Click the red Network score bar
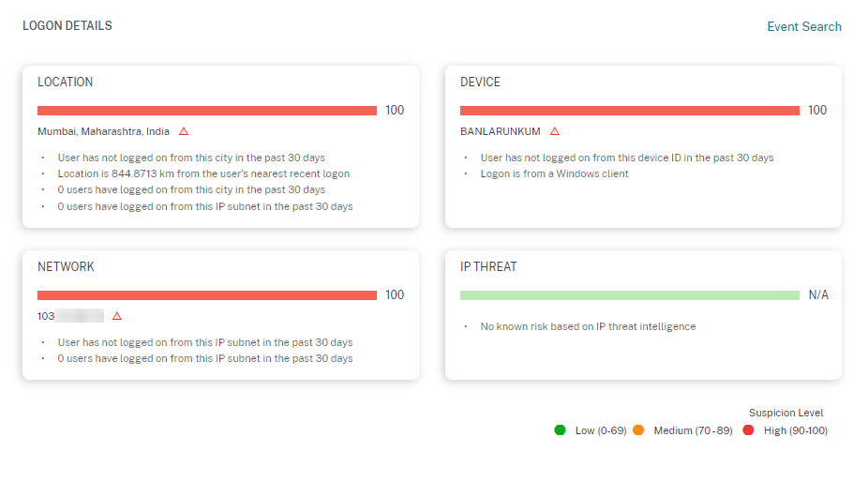Image resolution: width=868 pixels, height=482 pixels. tap(207, 295)
